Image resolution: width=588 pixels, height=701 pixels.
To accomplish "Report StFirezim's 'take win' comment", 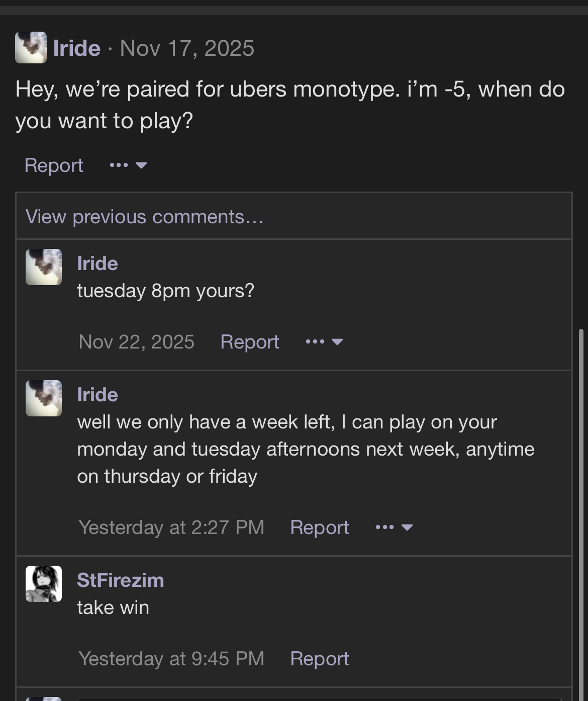I will click(319, 659).
